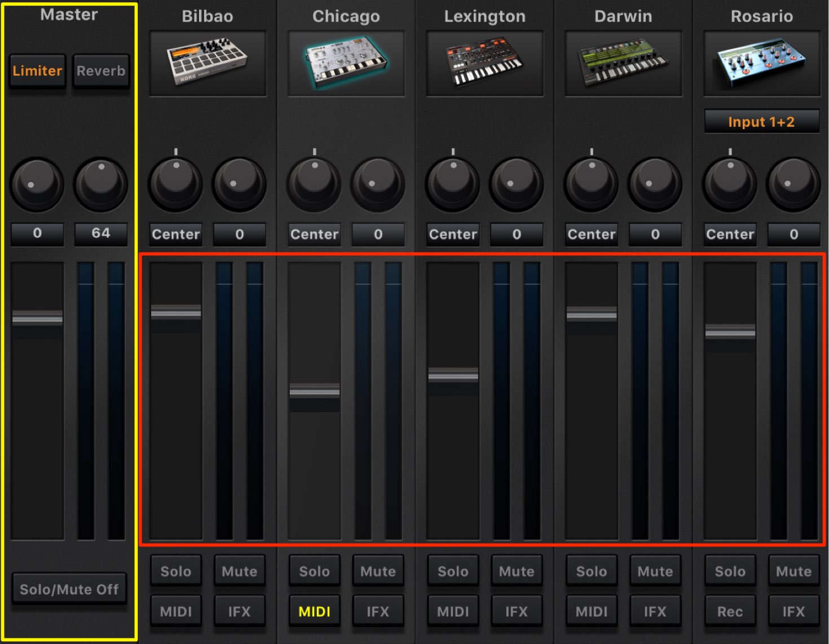Click the Darwin send level knob
The width and height of the screenshot is (829, 644).
pos(655,184)
